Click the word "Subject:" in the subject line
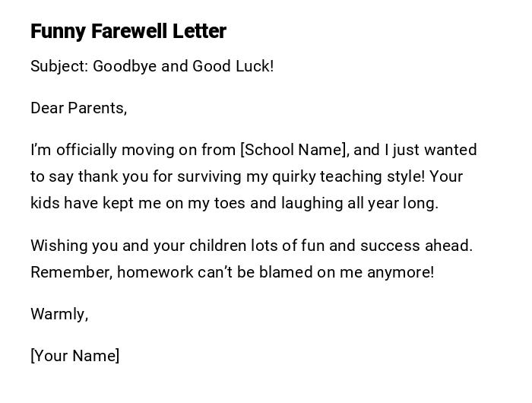The width and height of the screenshot is (532, 403). pos(59,66)
